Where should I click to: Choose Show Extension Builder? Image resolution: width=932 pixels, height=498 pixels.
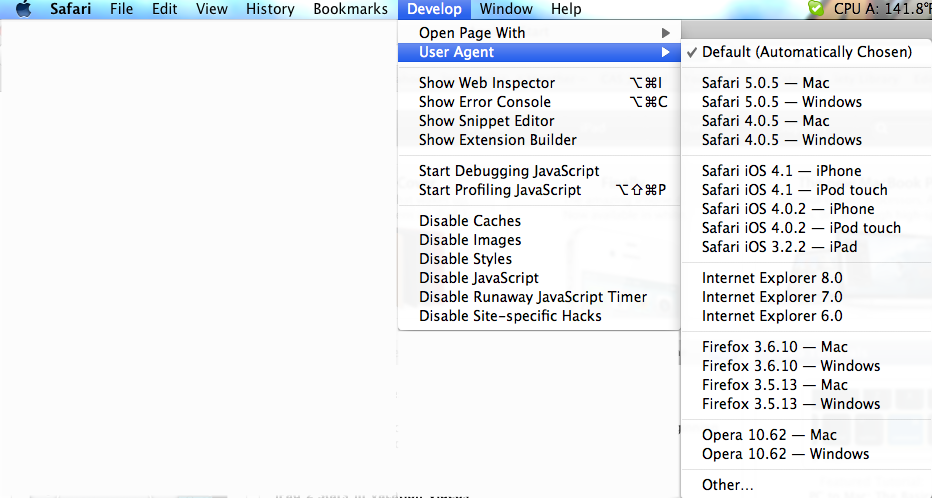tap(539, 140)
